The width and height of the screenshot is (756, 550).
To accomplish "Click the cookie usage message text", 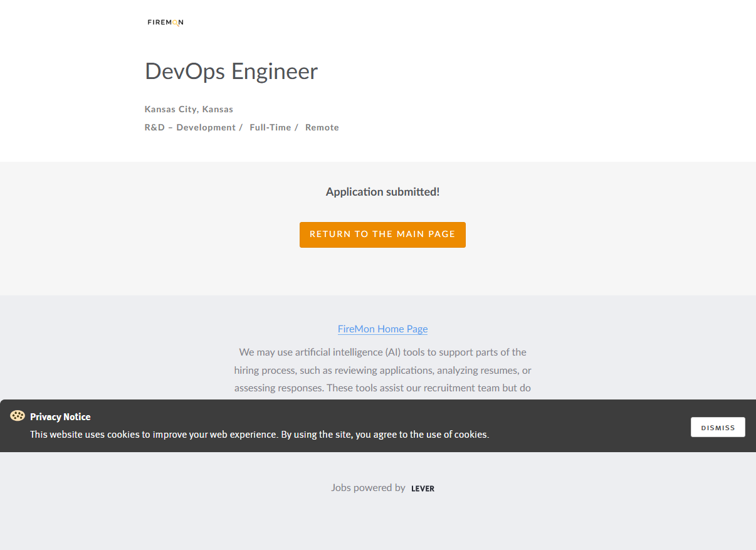I will [260, 434].
